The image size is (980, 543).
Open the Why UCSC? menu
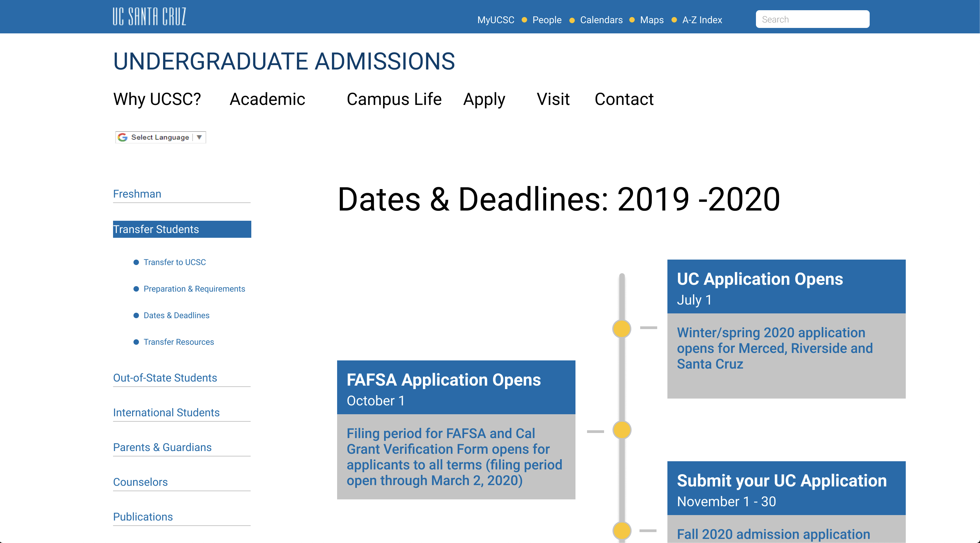click(x=157, y=99)
